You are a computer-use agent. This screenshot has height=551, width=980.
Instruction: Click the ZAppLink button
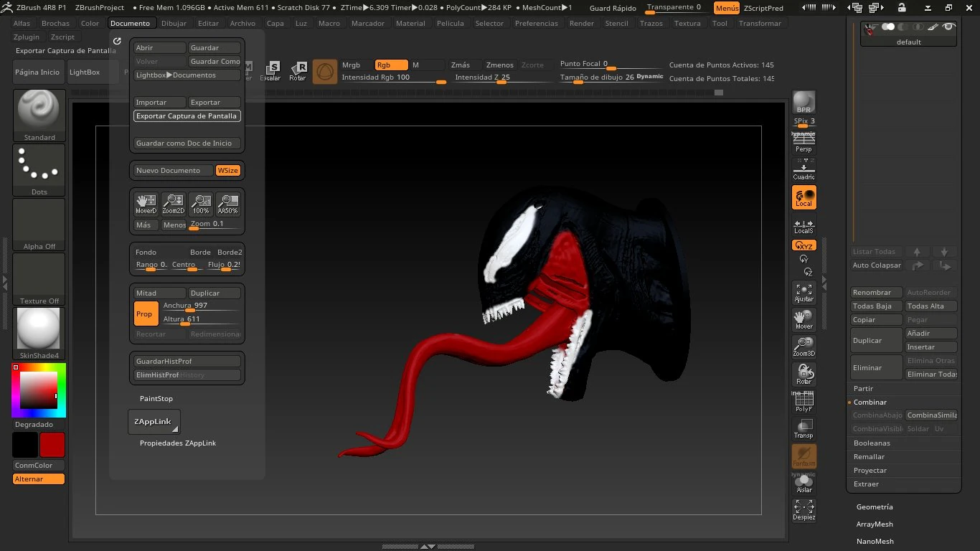(x=154, y=422)
